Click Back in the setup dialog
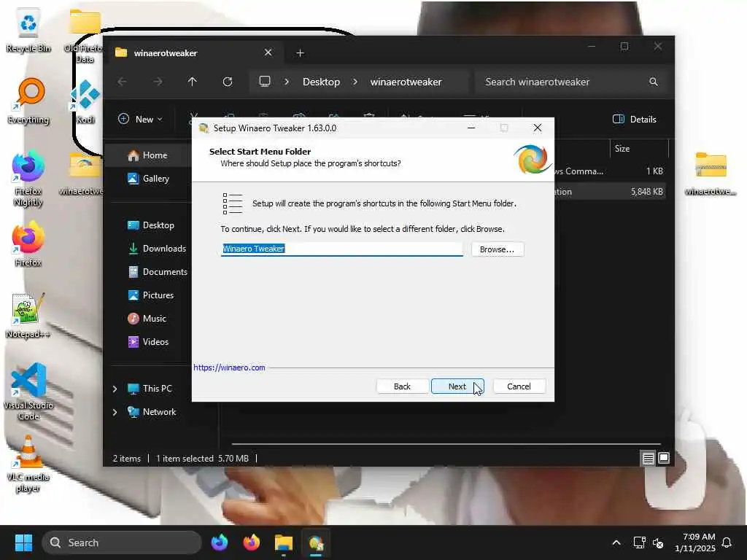747x560 pixels. 402,386
